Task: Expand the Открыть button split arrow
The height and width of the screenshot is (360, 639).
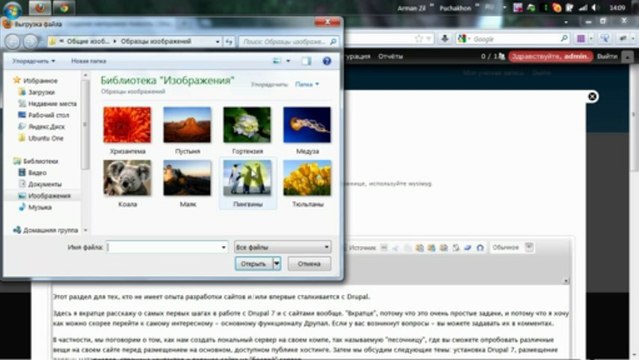Action: [x=277, y=264]
